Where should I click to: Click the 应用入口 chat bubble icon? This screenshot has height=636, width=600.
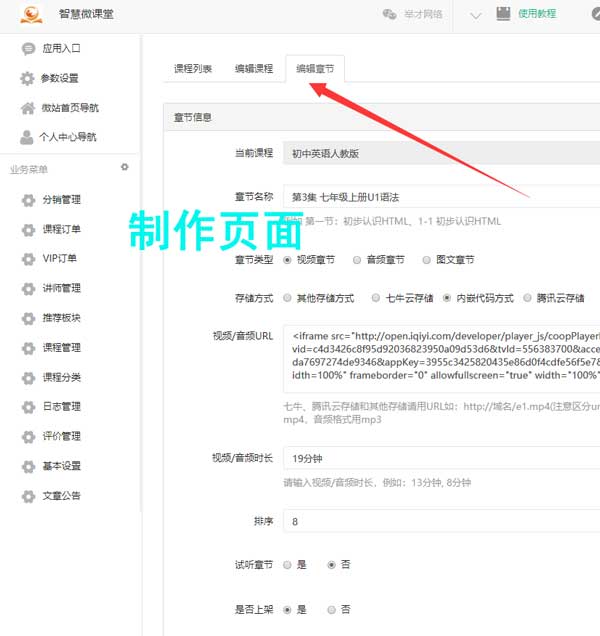pos(28,49)
